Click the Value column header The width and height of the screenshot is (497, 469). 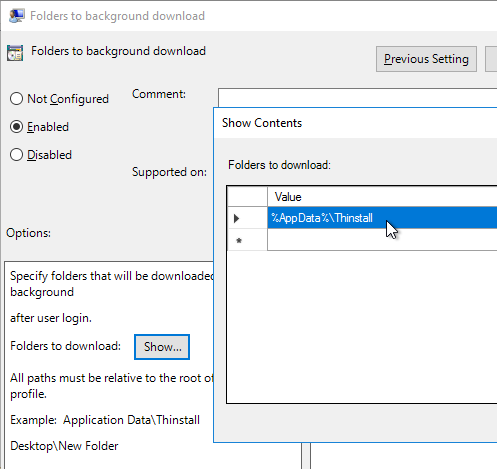click(382, 197)
